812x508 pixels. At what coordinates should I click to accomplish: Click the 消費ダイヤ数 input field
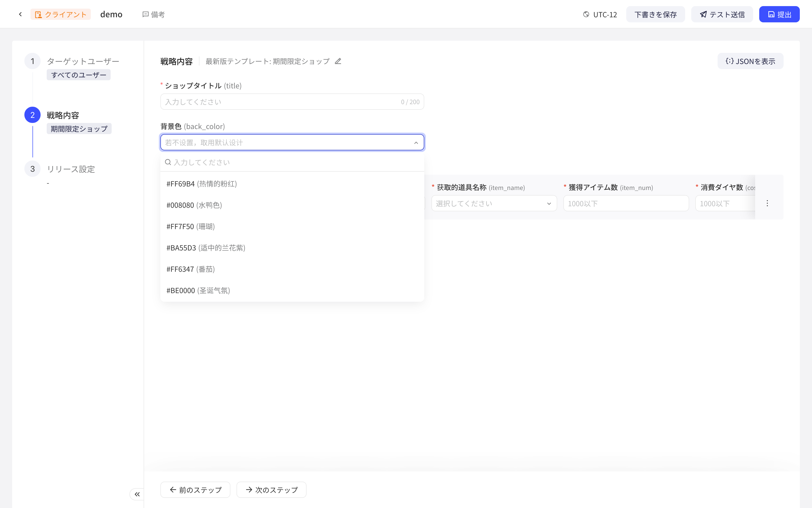pyautogui.click(x=725, y=203)
